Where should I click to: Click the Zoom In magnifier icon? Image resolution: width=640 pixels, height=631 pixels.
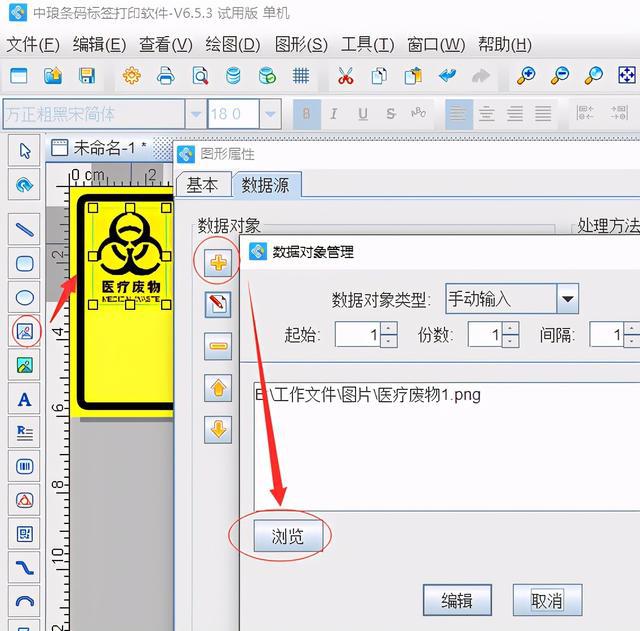pos(526,76)
